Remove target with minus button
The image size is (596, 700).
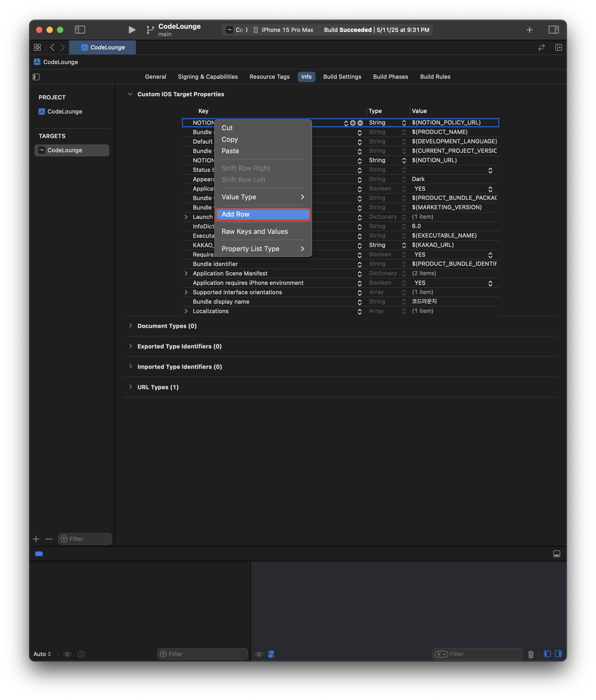point(49,539)
